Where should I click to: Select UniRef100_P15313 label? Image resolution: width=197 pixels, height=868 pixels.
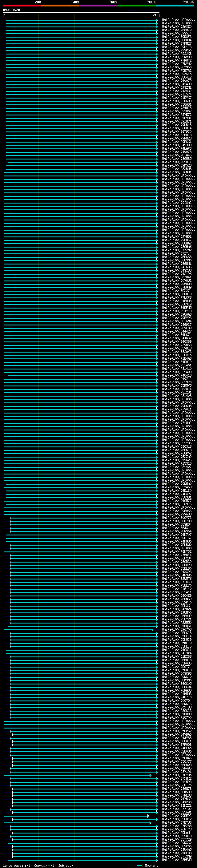(176, 463)
